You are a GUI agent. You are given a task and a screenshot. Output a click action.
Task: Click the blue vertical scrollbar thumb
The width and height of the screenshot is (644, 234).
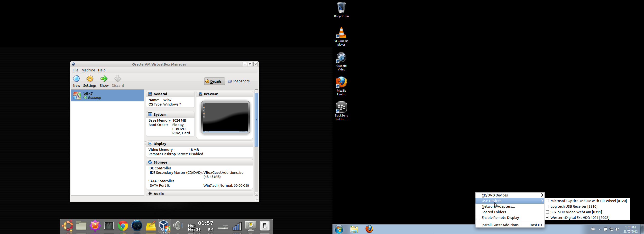(x=257, y=120)
